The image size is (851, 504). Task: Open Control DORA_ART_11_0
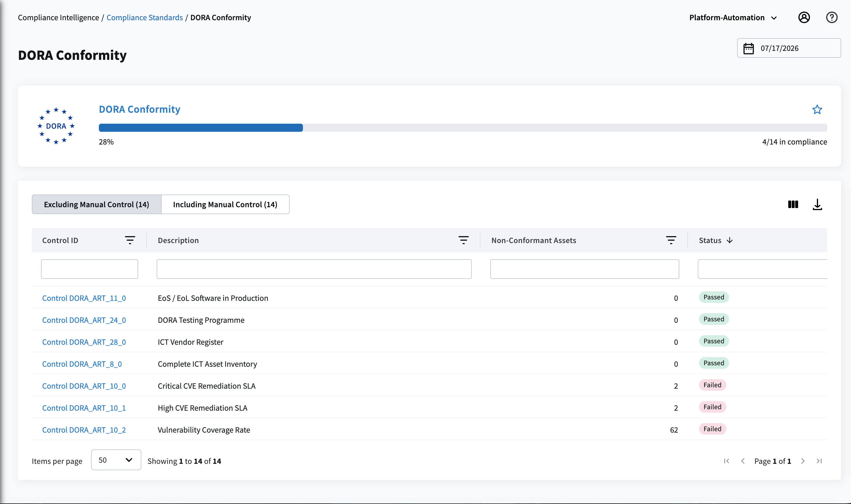(x=84, y=298)
